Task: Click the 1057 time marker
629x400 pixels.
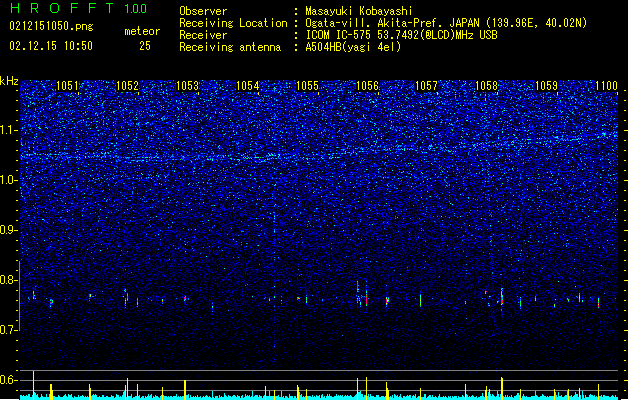Action: click(x=426, y=86)
